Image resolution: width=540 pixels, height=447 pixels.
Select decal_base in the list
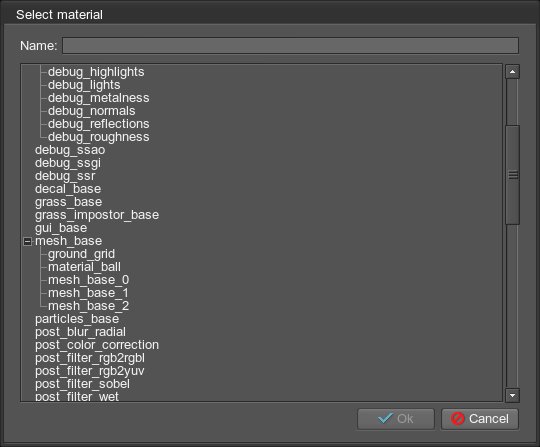click(x=68, y=189)
